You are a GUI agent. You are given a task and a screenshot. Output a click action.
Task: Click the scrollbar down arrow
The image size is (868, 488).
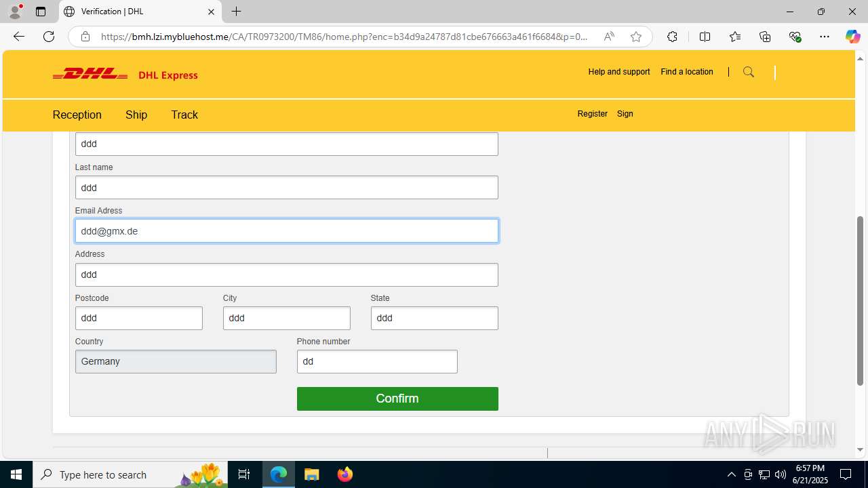click(x=861, y=449)
